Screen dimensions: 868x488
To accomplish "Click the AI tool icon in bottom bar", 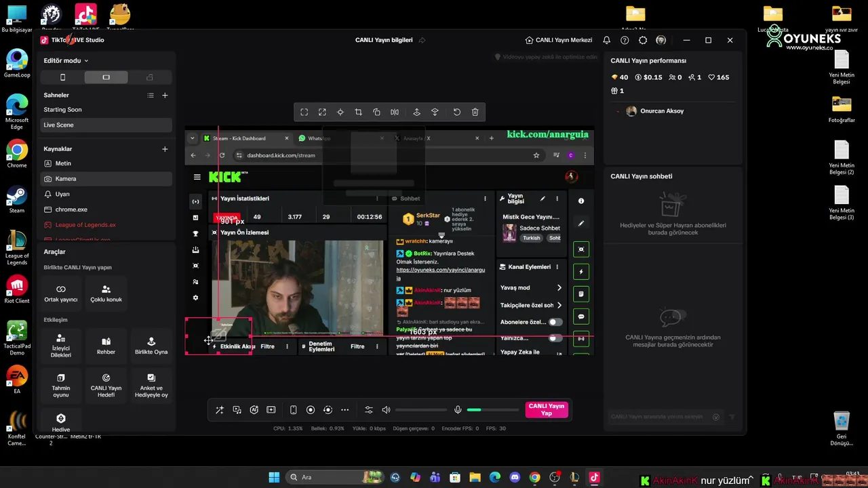I will coord(254,410).
